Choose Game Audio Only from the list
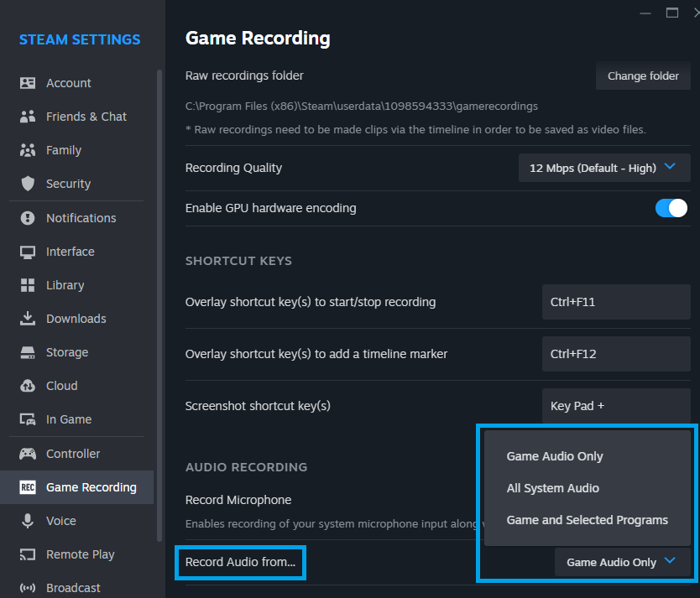 point(587,456)
